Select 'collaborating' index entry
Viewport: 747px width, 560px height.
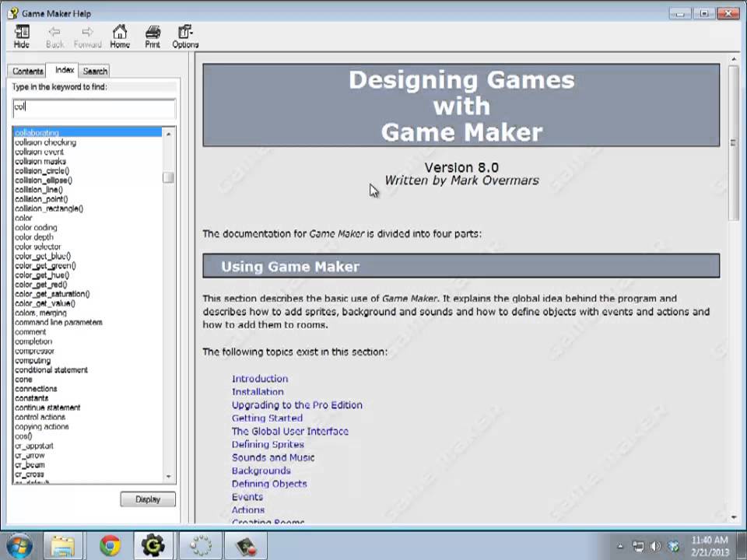(x=88, y=132)
